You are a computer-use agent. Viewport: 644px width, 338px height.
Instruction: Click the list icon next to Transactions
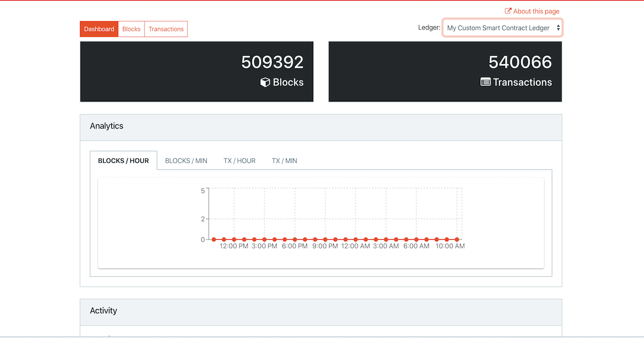[486, 82]
